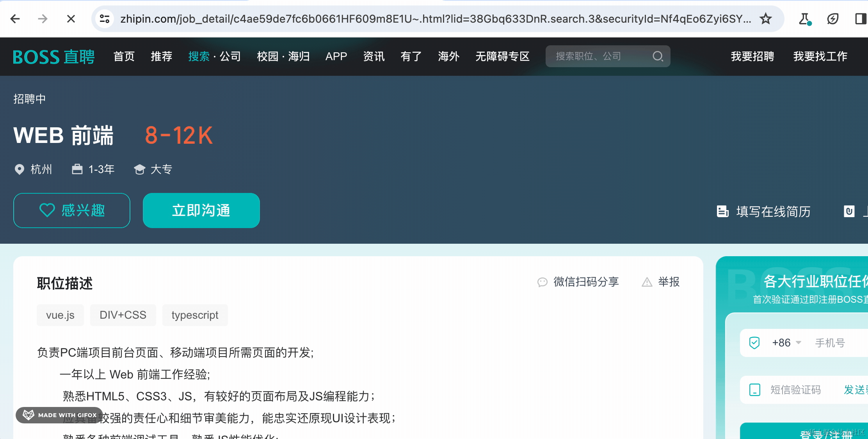Stop page loading with the X button
The image size is (868, 439).
[x=71, y=18]
